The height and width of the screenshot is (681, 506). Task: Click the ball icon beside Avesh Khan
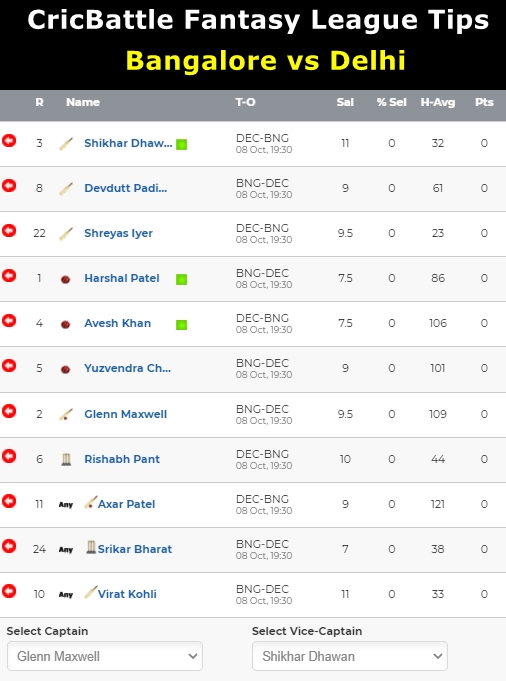[x=66, y=324]
